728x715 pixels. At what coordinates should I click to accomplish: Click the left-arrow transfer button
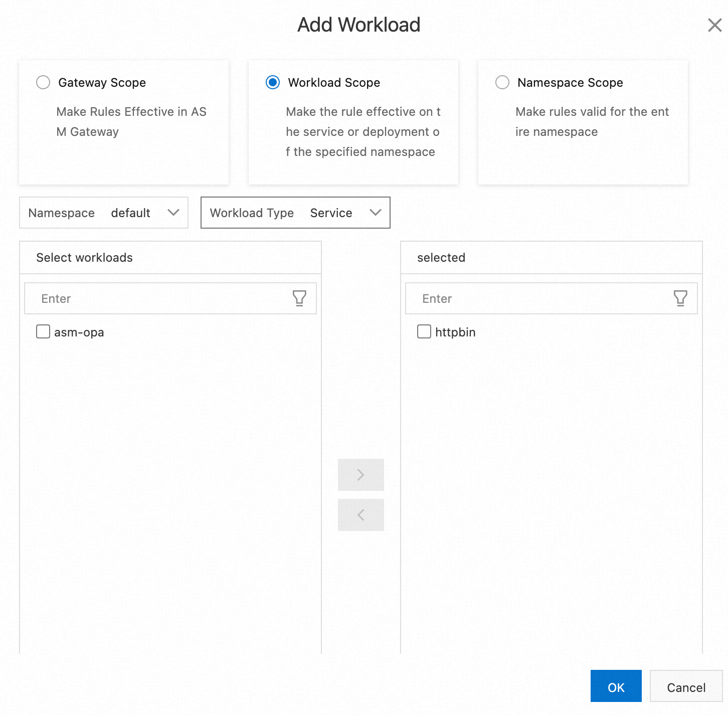[x=361, y=515]
